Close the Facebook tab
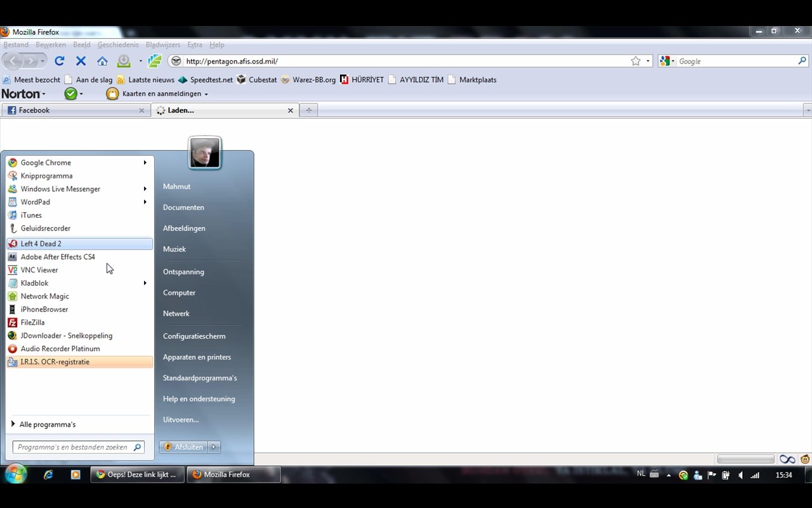Screen dimensions: 812x508 [x=141, y=110]
